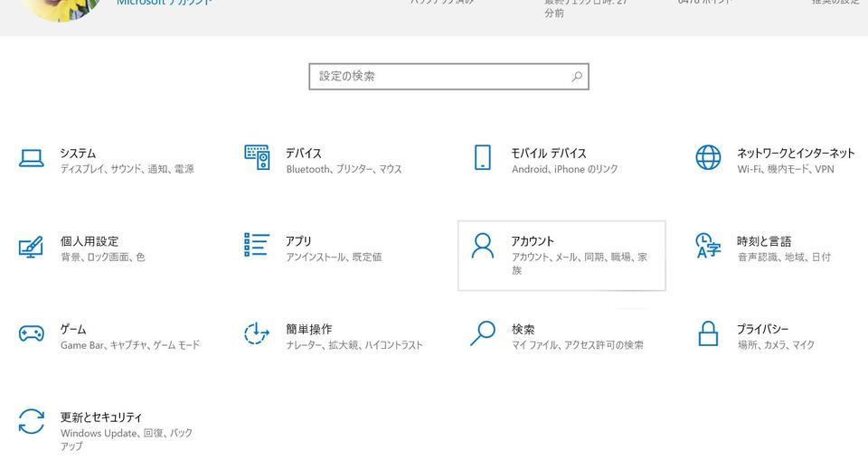Open the ネットワークとインターネット title
This screenshot has height=459, width=868.
[x=796, y=154]
